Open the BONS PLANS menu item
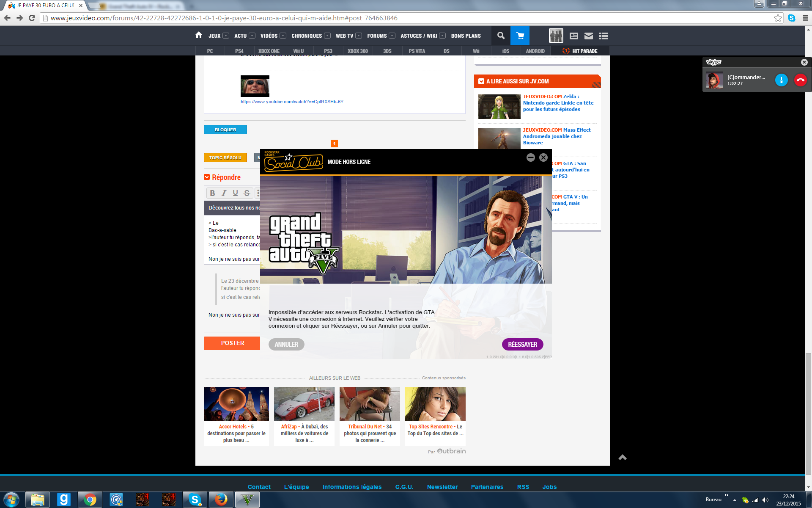This screenshot has width=812, height=508. [466, 36]
